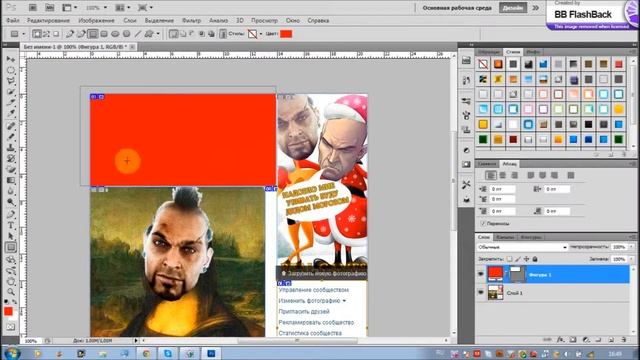Switch to the Образцы tab
The width and height of the screenshot is (640, 360).
coord(489,52)
